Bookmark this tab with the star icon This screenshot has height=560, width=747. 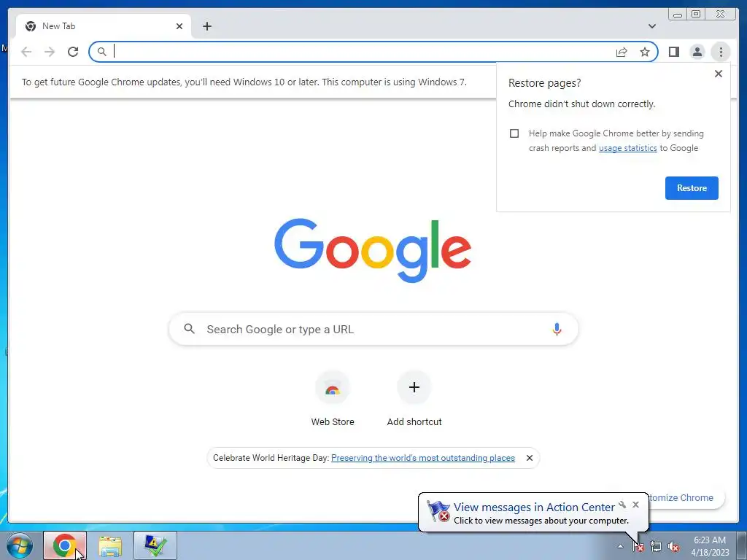[645, 52]
